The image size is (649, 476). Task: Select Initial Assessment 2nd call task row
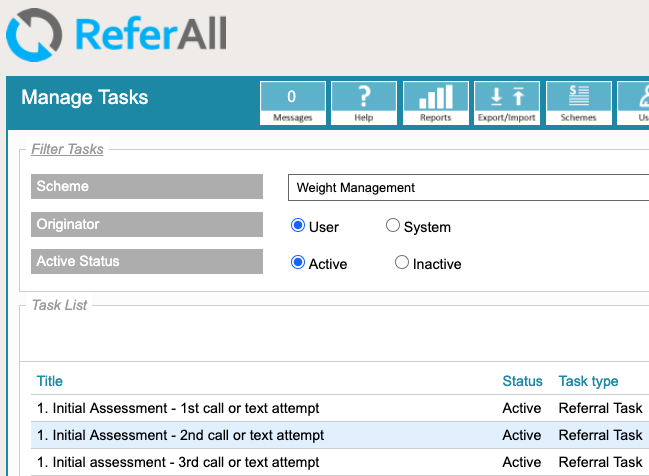point(180,435)
